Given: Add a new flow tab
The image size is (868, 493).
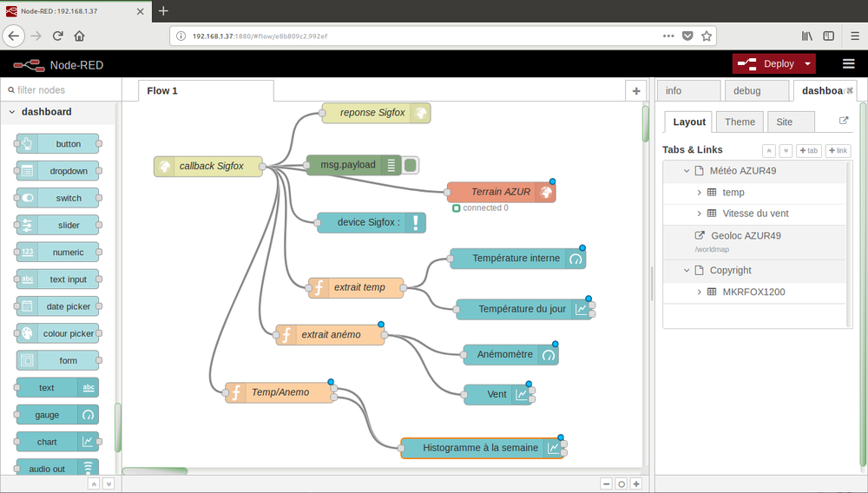Looking at the screenshot, I should [x=636, y=91].
